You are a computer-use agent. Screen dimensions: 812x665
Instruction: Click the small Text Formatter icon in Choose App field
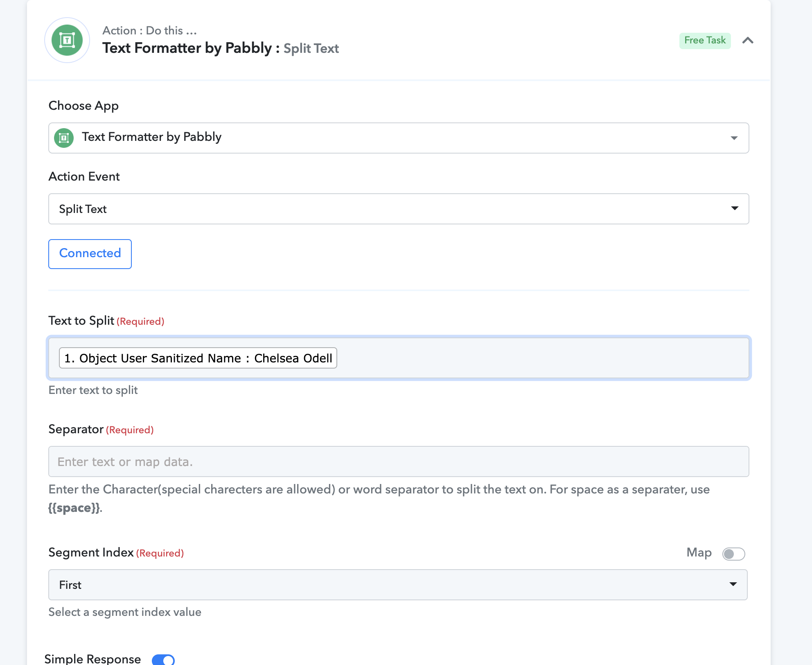[x=64, y=138]
